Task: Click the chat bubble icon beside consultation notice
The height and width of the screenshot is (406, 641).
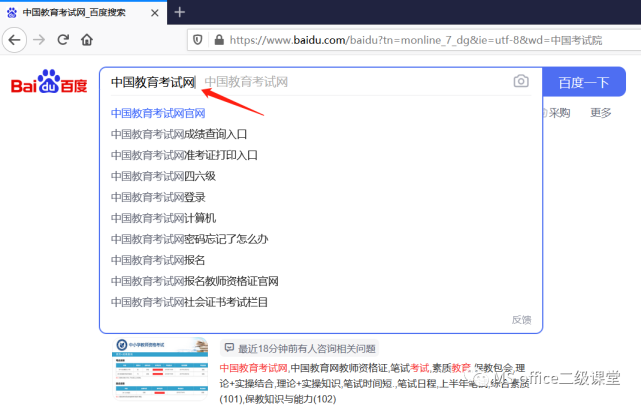Action: pyautogui.click(x=229, y=348)
